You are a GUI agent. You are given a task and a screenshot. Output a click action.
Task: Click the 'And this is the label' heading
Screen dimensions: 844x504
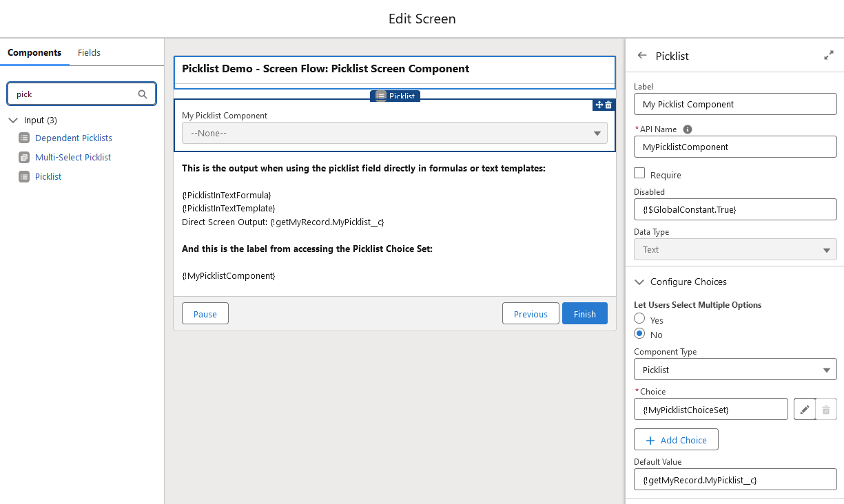[x=307, y=249]
